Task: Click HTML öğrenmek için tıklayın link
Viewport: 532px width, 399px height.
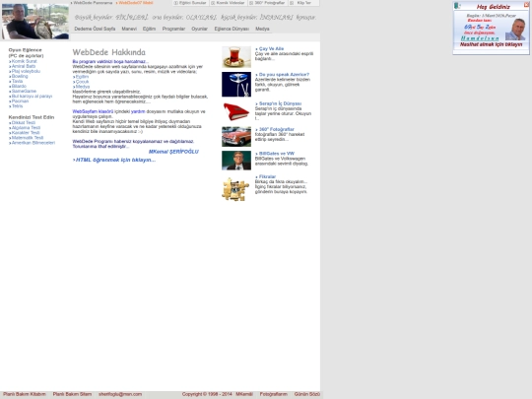Action: click(x=115, y=160)
